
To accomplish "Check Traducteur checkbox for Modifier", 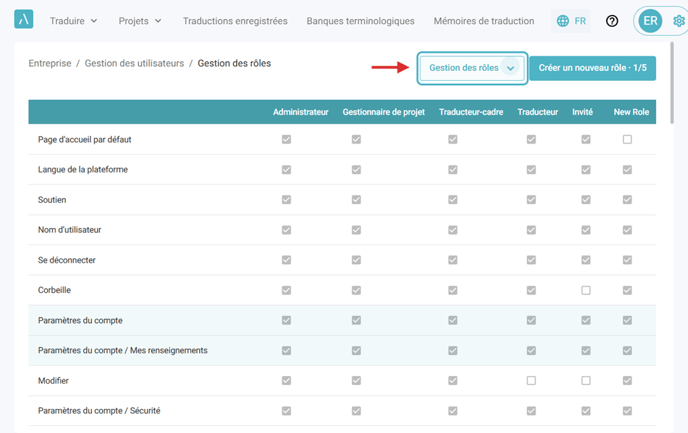I will [531, 380].
